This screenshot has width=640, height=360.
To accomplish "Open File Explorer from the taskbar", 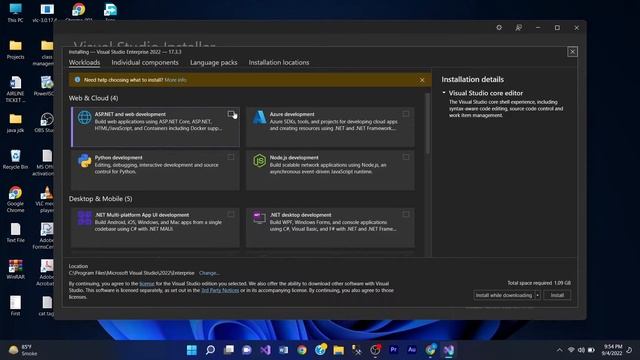I will click(x=338, y=350).
